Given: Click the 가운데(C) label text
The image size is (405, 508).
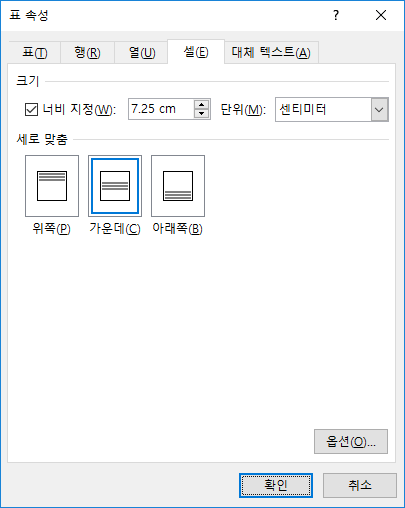Looking at the screenshot, I should 115,229.
